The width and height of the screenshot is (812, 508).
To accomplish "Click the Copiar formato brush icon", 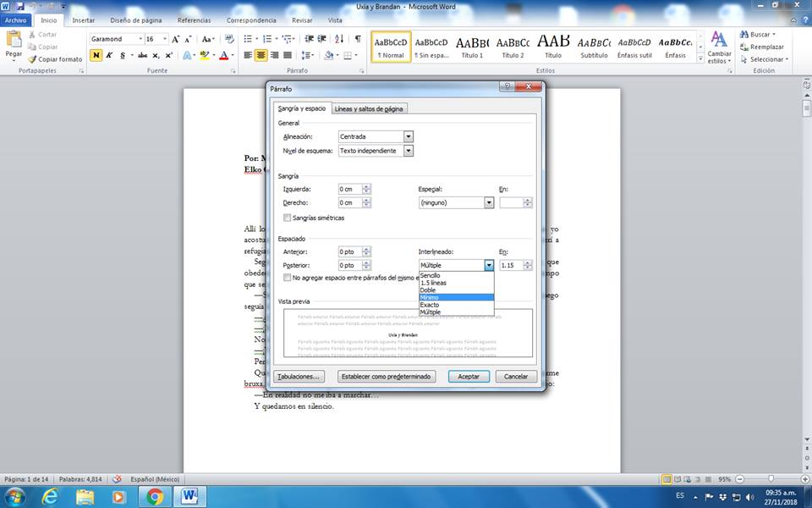I will (x=33, y=59).
